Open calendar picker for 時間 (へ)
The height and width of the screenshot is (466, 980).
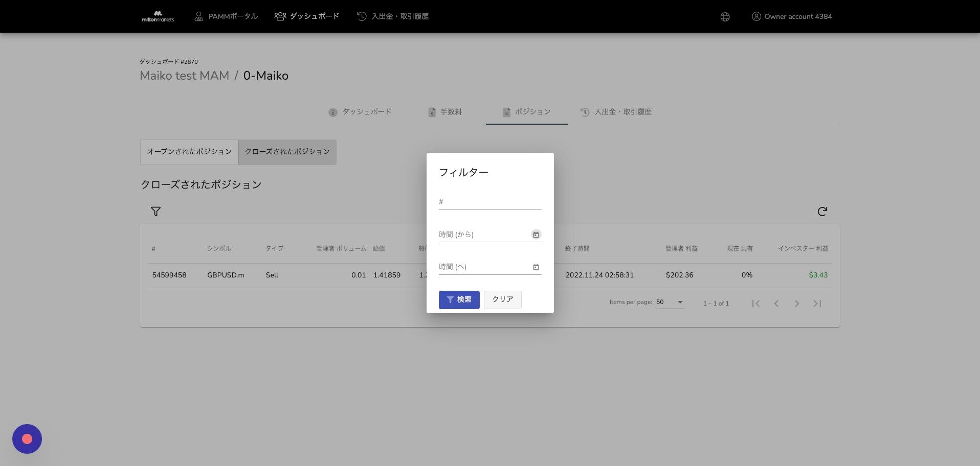coord(536,267)
